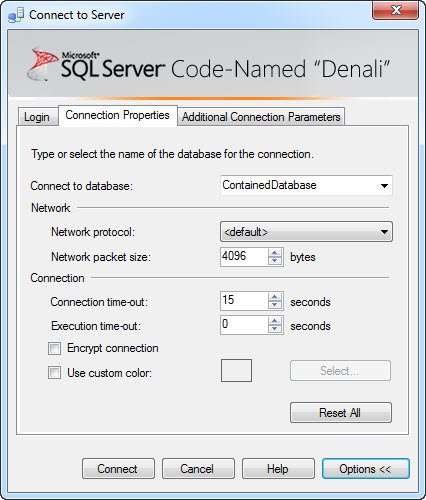The height and width of the screenshot is (500, 426).
Task: Switch to the Login tab
Action: (37, 117)
